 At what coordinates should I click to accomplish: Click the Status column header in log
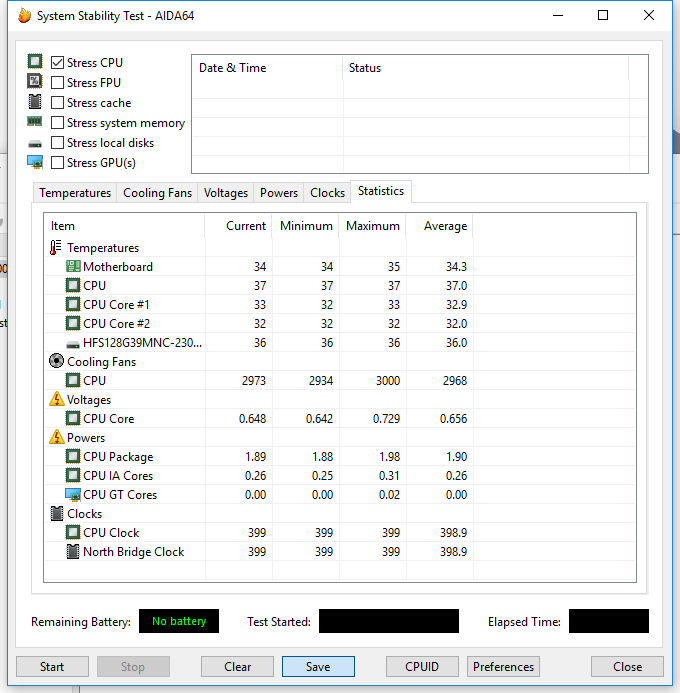(x=486, y=68)
